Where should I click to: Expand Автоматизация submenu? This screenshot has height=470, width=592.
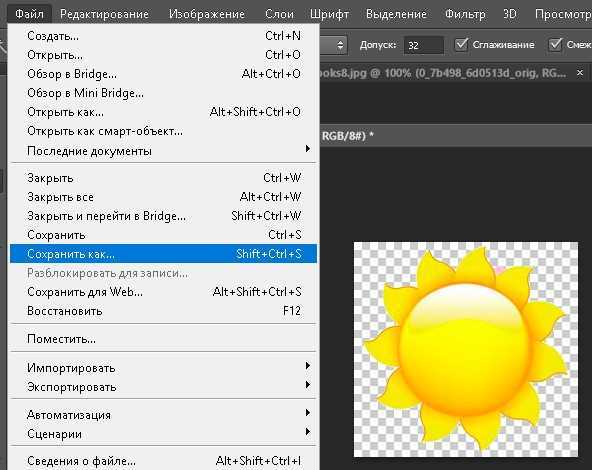(163, 415)
